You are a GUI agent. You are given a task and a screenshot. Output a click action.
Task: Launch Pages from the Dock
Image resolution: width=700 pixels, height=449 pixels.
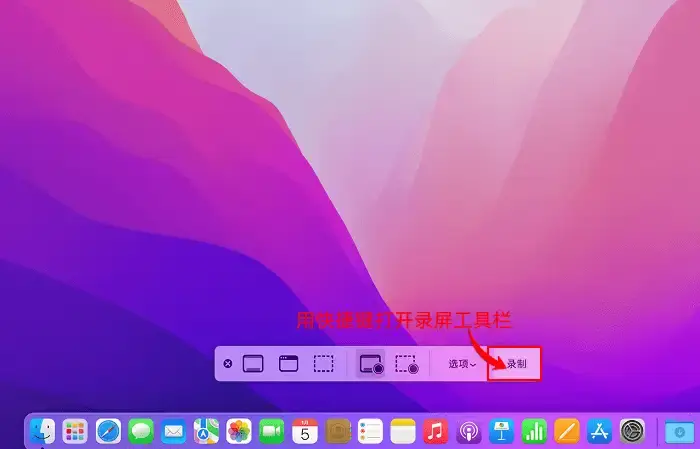[567, 432]
